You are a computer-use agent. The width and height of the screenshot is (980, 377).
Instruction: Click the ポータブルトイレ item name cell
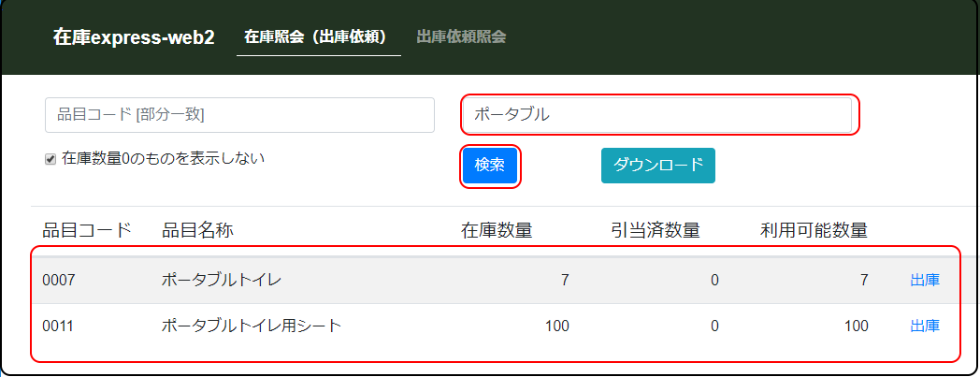coord(221,280)
